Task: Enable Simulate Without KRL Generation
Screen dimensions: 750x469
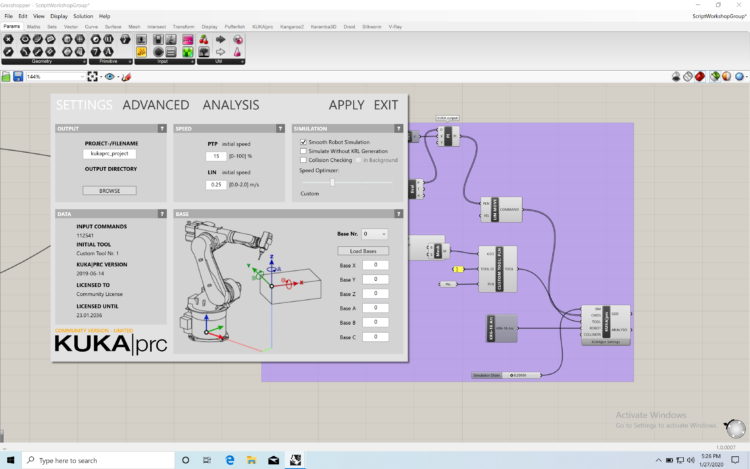Action: 303,151
